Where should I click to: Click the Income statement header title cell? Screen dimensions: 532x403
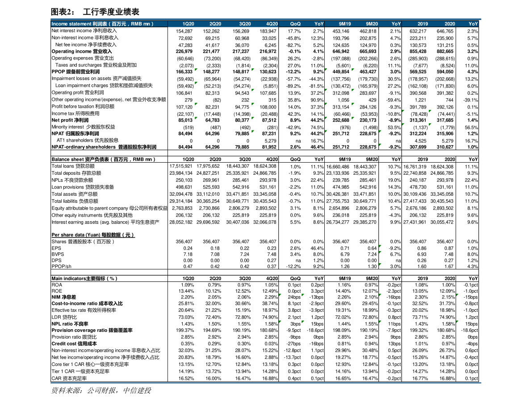[103, 24]
